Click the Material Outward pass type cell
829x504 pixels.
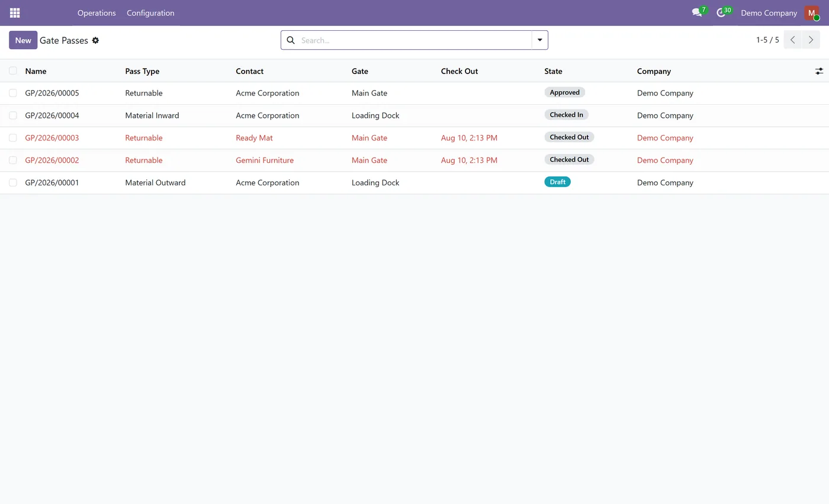(155, 183)
